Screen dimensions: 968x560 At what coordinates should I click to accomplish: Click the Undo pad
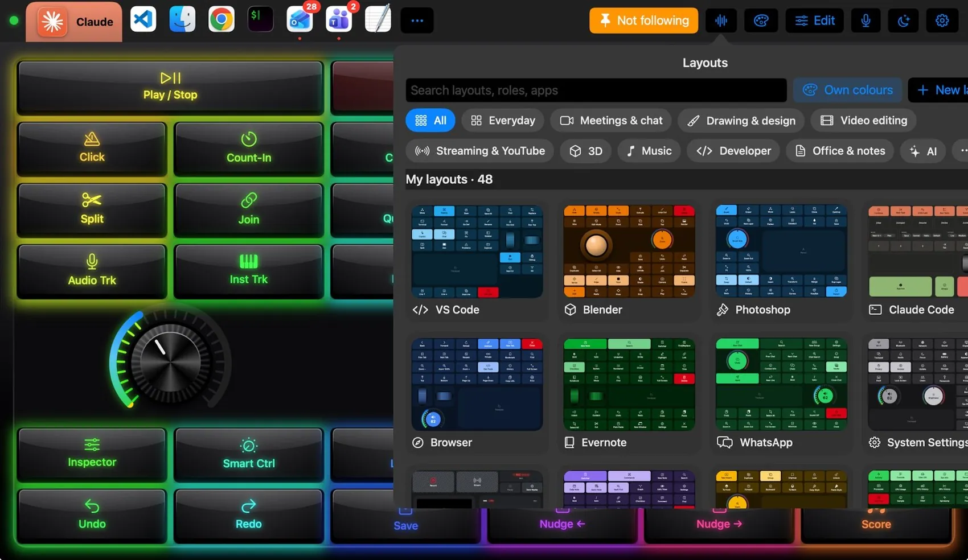pyautogui.click(x=92, y=516)
